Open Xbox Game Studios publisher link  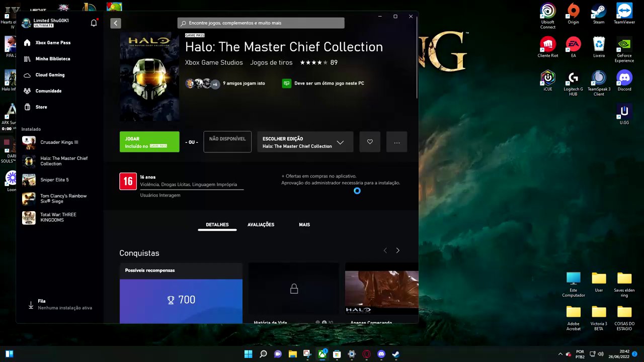[214, 63]
